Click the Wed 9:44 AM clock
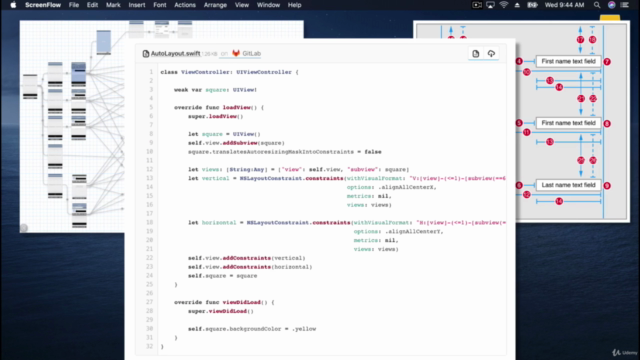The height and width of the screenshot is (360, 640). 564,5
